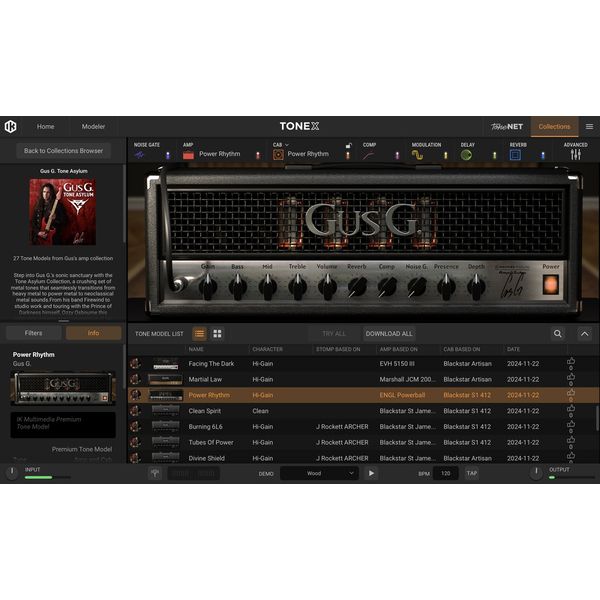Screen dimensions: 600x600
Task: Open the Modeler tab
Action: 93,127
